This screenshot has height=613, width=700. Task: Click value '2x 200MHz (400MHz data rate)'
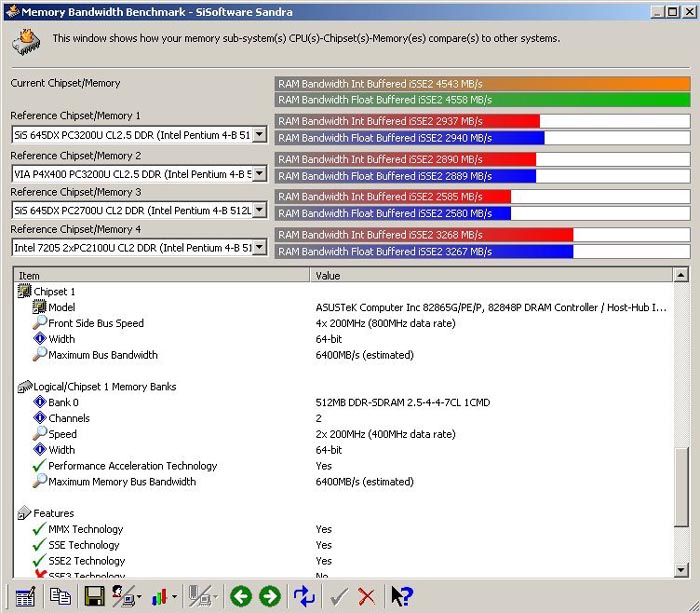[385, 434]
